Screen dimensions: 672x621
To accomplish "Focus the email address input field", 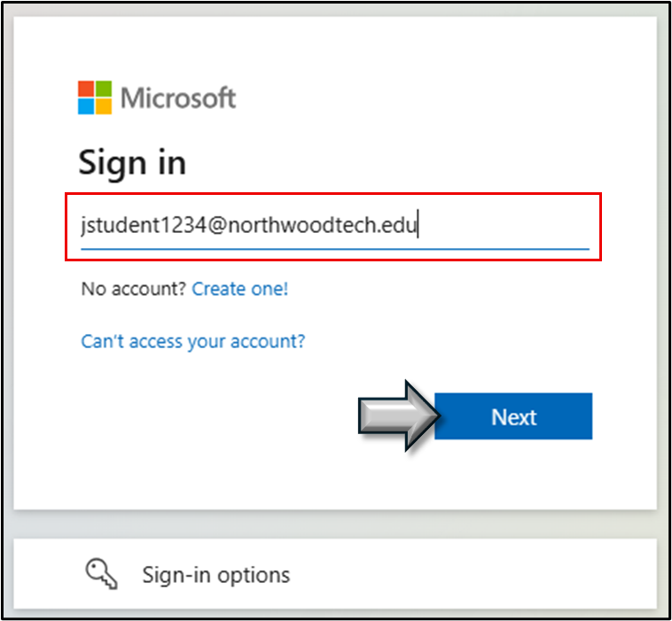I will [x=335, y=227].
